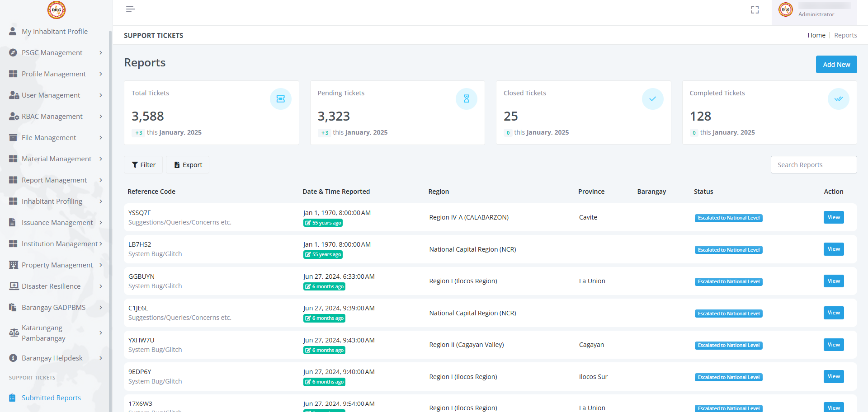Click the DILG logo in sidebar

57,10
